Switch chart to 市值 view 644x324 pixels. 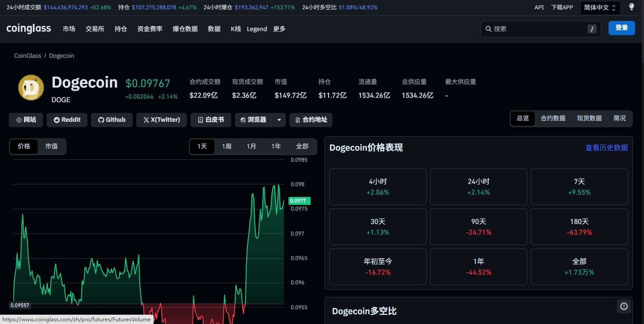51,146
